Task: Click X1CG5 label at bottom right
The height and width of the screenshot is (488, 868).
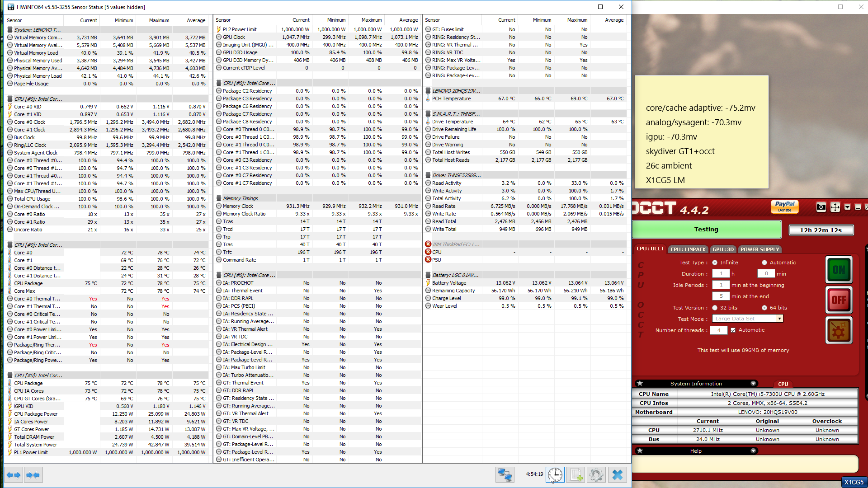Action: [854, 482]
